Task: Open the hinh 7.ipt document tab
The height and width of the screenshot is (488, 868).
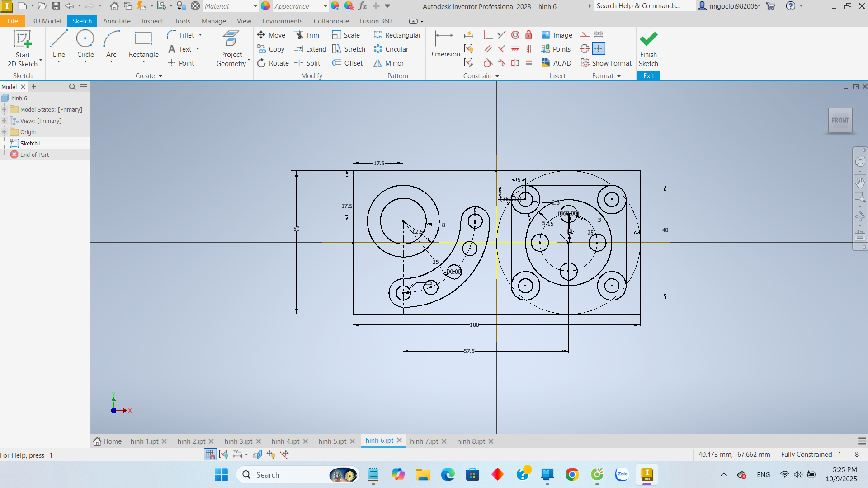Action: tap(424, 441)
